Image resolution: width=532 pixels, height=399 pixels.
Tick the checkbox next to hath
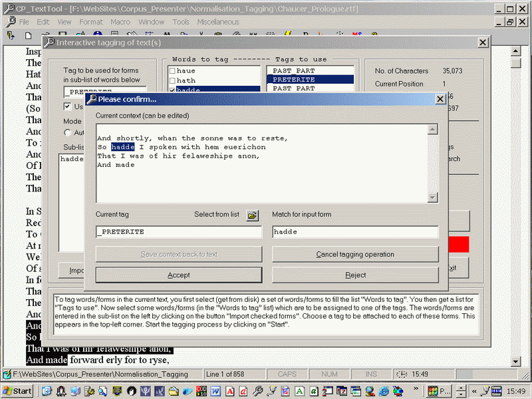tap(172, 80)
